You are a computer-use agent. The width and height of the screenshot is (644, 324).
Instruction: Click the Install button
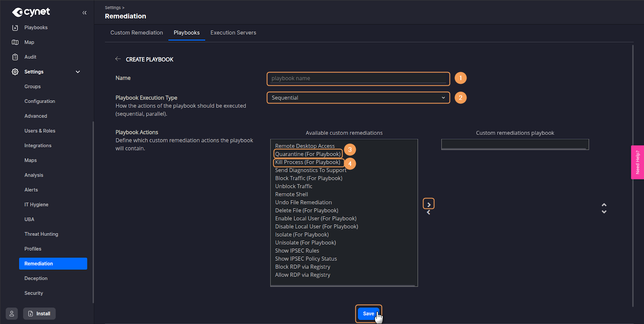(39, 314)
